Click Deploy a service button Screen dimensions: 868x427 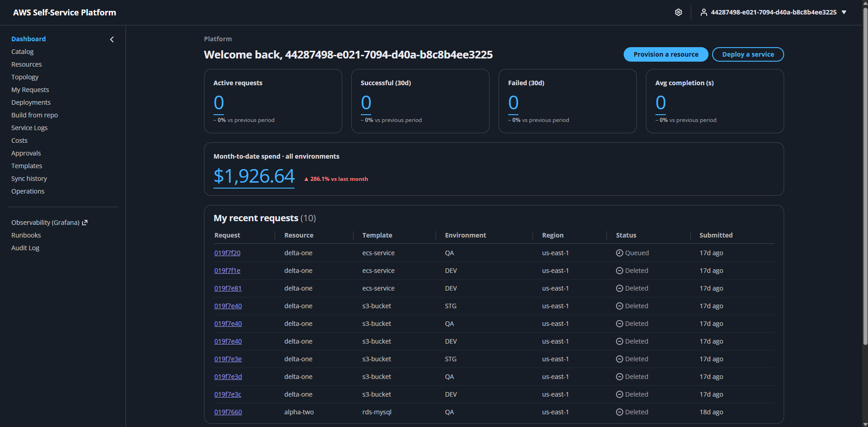[x=748, y=54]
